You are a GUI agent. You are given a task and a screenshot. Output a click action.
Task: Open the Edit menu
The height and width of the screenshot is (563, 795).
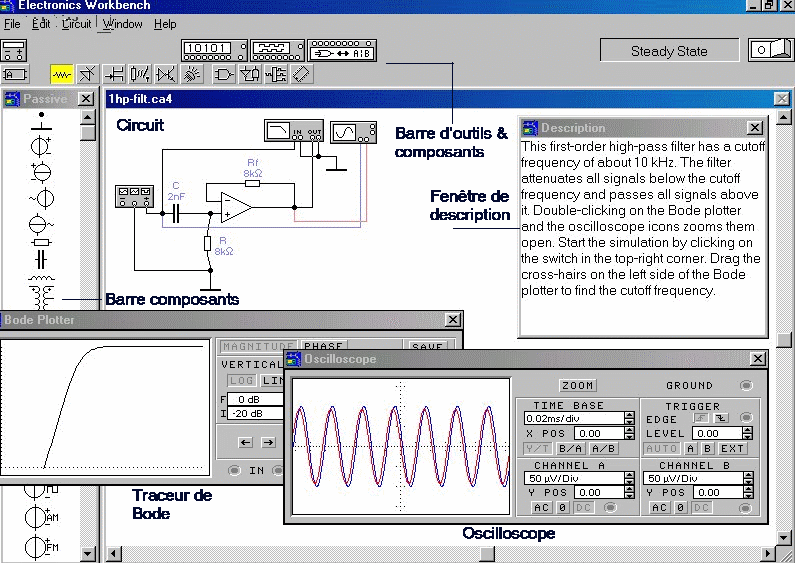(41, 24)
